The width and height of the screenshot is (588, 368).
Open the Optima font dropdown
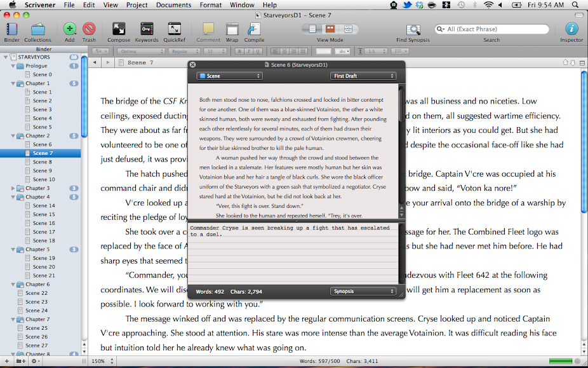[x=141, y=51]
